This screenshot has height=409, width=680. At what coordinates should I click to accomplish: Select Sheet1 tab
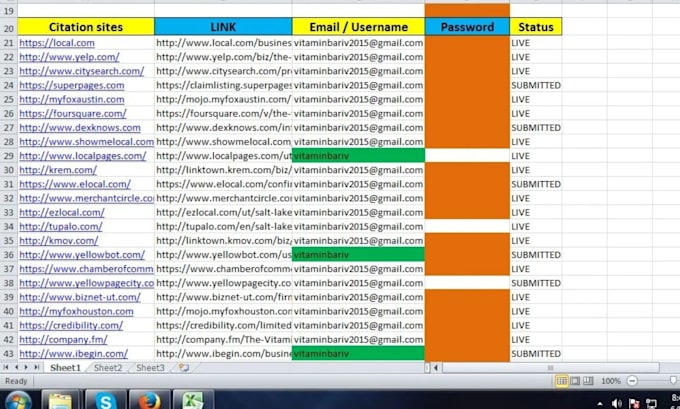tap(65, 368)
